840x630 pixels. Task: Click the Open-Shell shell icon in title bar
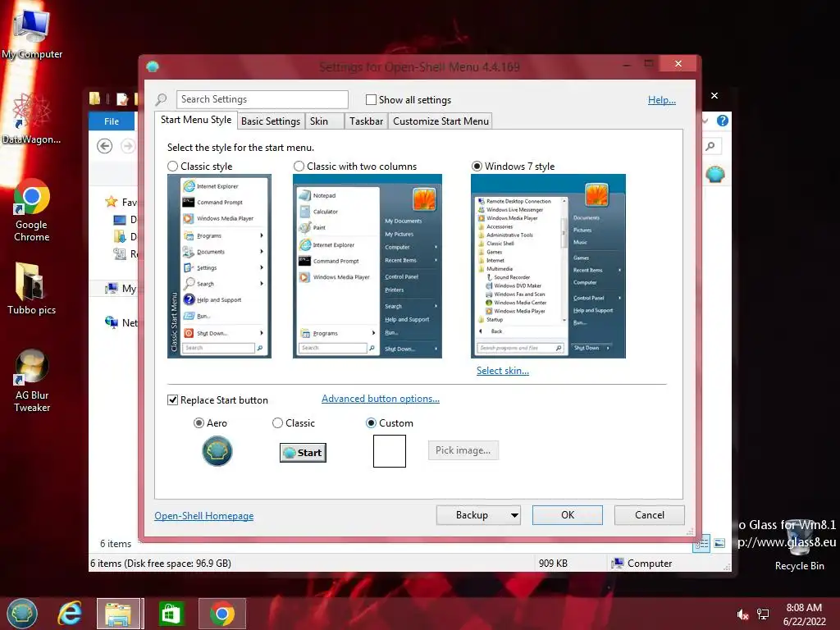click(153, 66)
